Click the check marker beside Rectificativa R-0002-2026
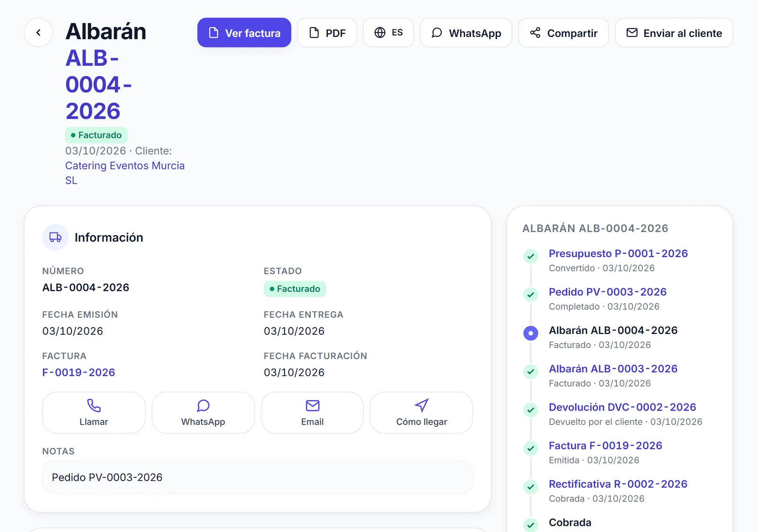The height and width of the screenshot is (532, 757). 531,487
